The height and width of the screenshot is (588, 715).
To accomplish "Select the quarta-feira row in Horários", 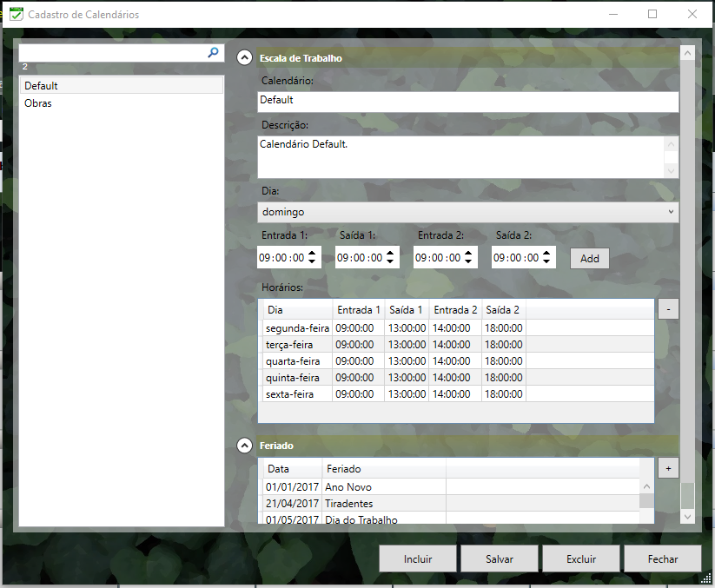I will pyautogui.click(x=293, y=361).
